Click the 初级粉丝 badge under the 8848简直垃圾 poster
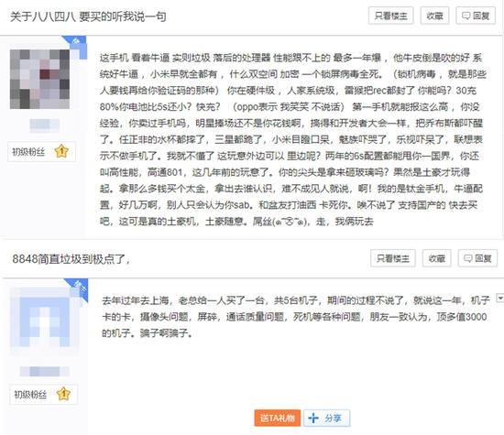Screen dimensions: 504x435 click(30, 394)
